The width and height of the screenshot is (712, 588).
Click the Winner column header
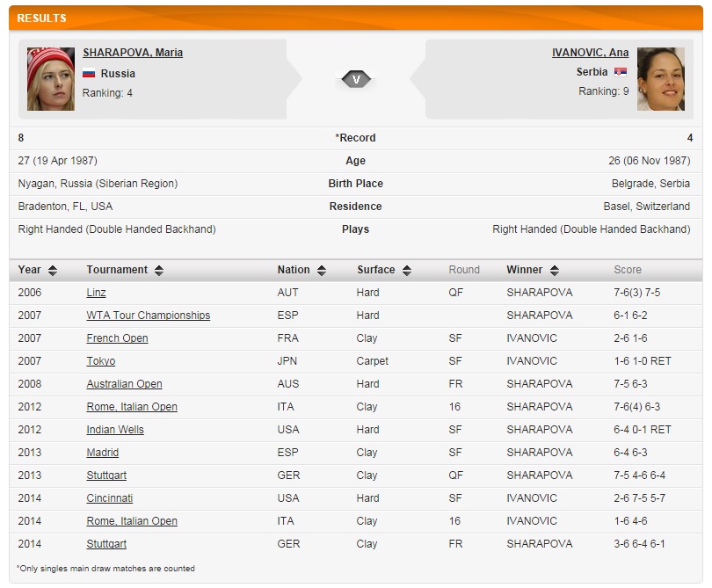(525, 270)
